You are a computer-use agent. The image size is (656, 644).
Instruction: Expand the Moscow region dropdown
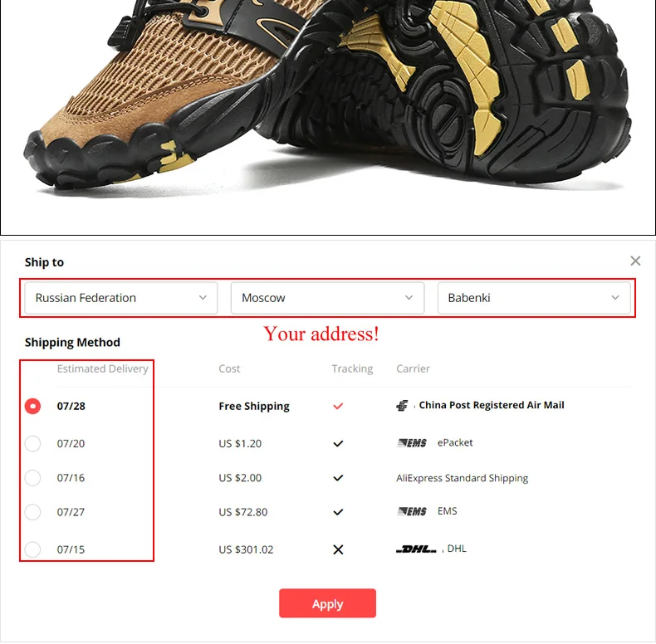coord(327,298)
